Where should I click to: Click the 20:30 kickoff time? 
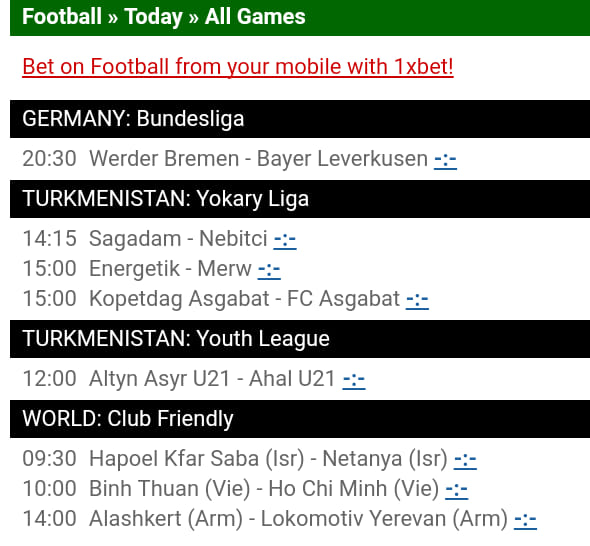[x=49, y=158]
